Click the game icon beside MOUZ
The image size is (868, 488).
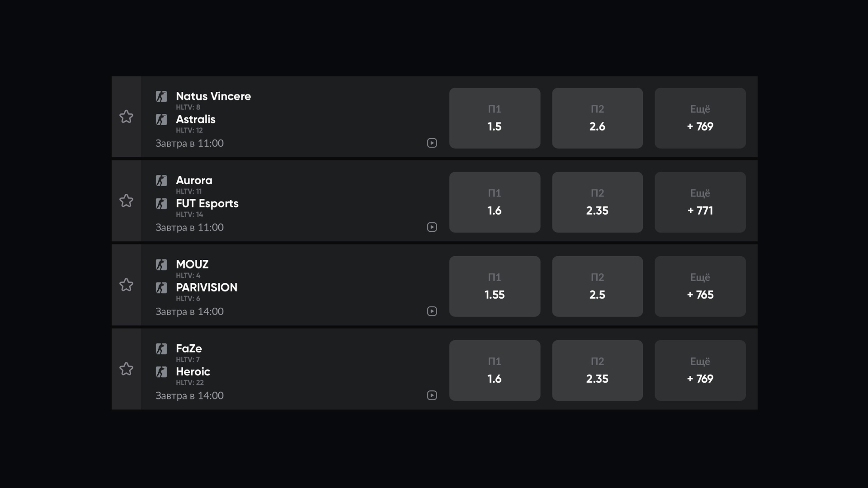click(161, 265)
